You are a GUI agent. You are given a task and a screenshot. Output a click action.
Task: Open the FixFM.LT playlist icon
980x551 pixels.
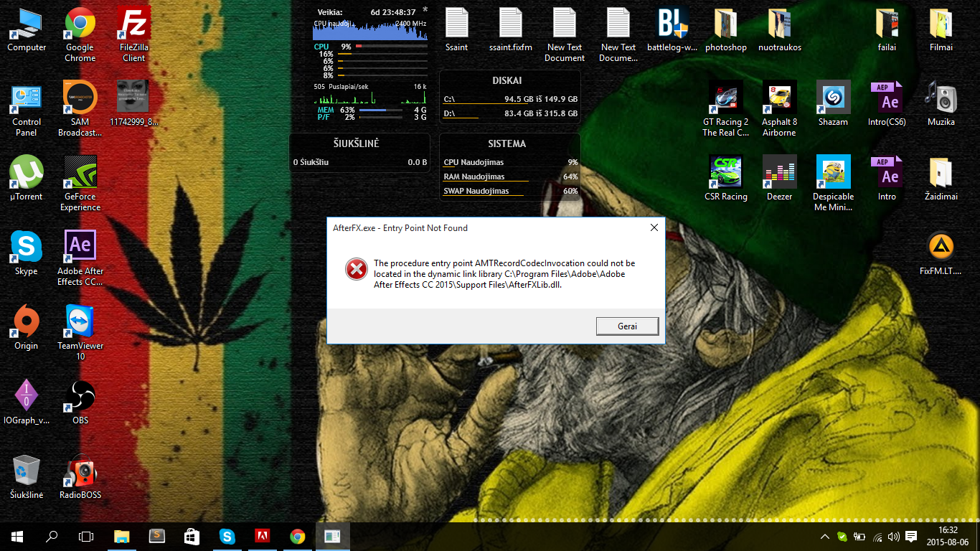(941, 253)
